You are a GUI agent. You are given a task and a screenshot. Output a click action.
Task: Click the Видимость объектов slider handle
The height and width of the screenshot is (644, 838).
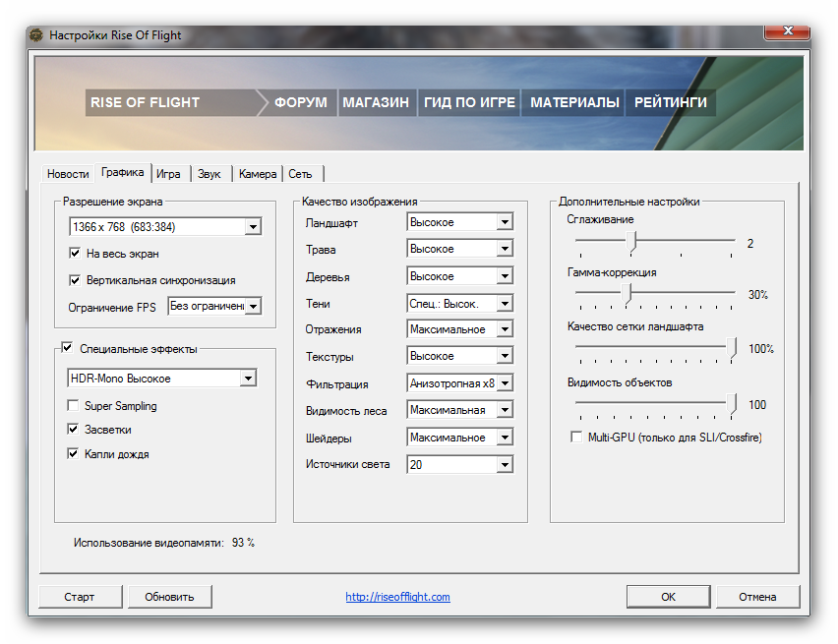(x=732, y=404)
